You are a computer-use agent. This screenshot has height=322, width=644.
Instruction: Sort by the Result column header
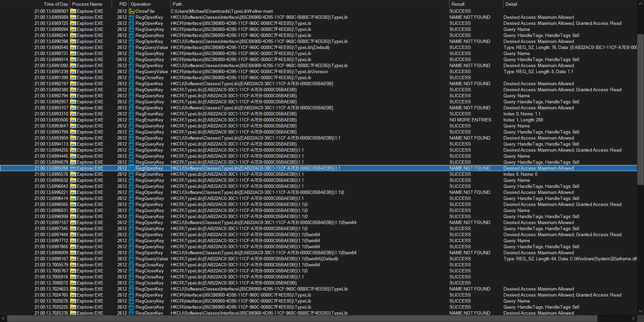coord(458,4)
